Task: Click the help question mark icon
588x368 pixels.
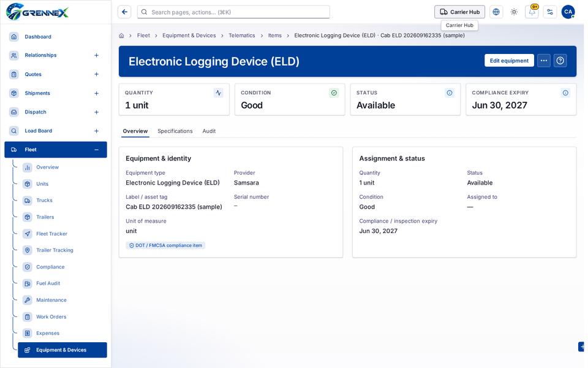Action: pyautogui.click(x=560, y=61)
